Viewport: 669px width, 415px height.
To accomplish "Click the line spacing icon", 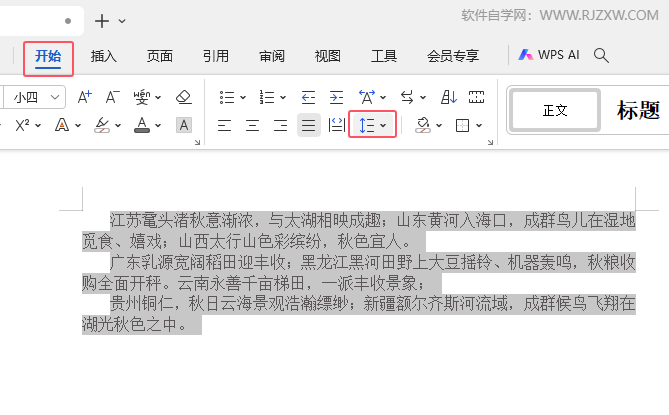I will pyautogui.click(x=367, y=125).
